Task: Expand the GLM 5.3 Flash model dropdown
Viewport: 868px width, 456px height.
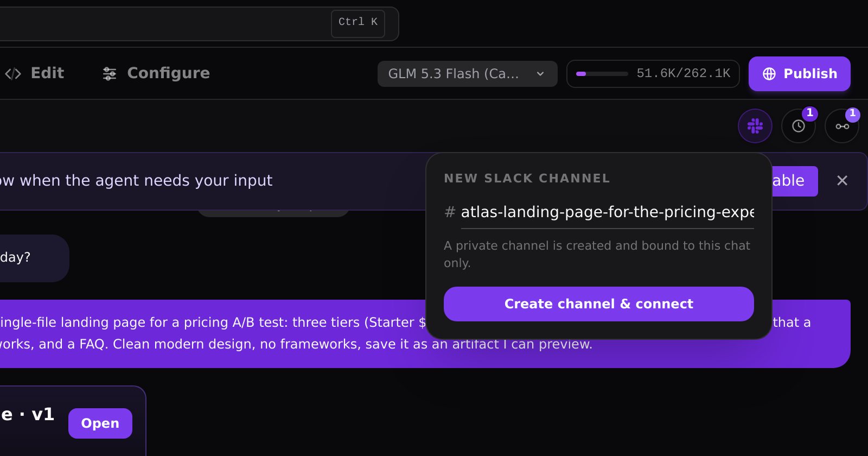Action: (468, 74)
